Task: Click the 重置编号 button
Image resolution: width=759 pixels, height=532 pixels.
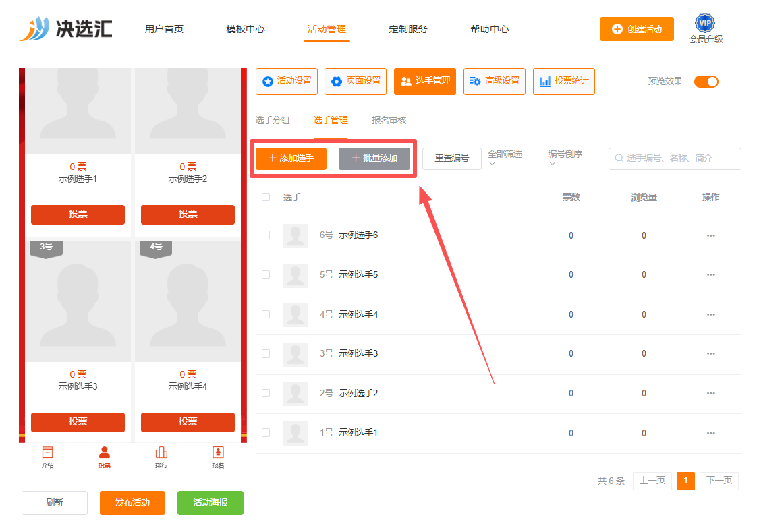Action: tap(451, 158)
